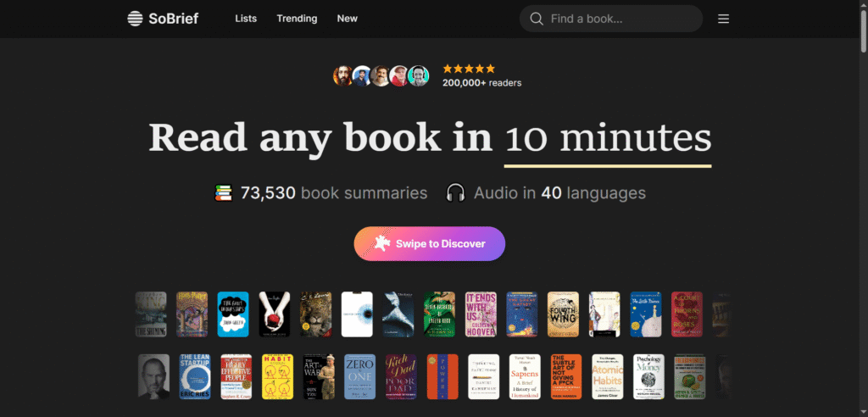Open the New books section

tap(347, 19)
